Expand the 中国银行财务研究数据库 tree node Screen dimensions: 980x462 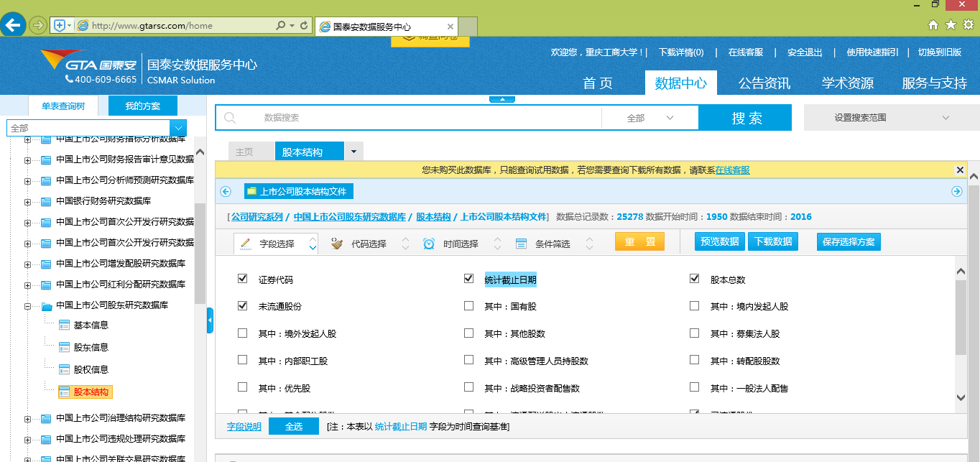pyautogui.click(x=28, y=201)
